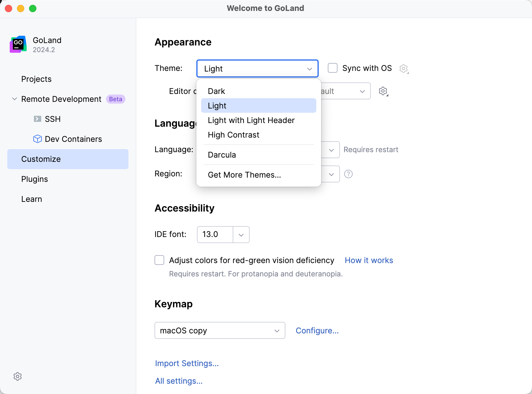Collapse the Remote Development tree section
Viewport: 532px width, 394px height.
[14, 99]
